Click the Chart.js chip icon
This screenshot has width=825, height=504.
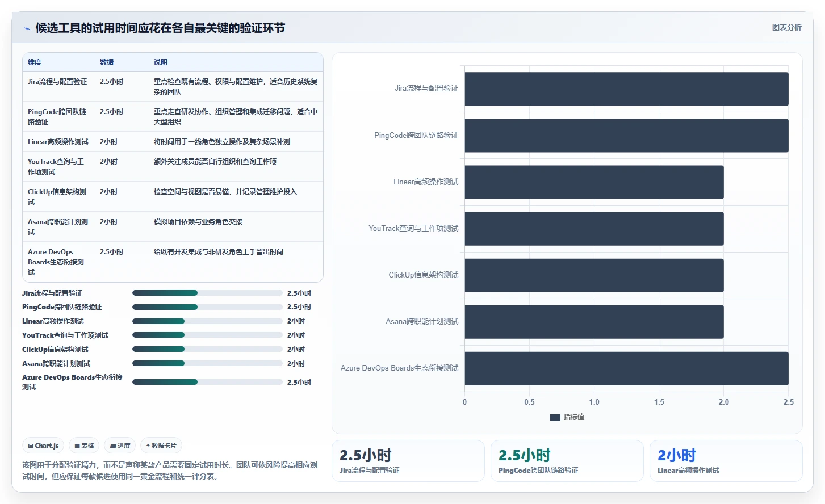pos(31,446)
